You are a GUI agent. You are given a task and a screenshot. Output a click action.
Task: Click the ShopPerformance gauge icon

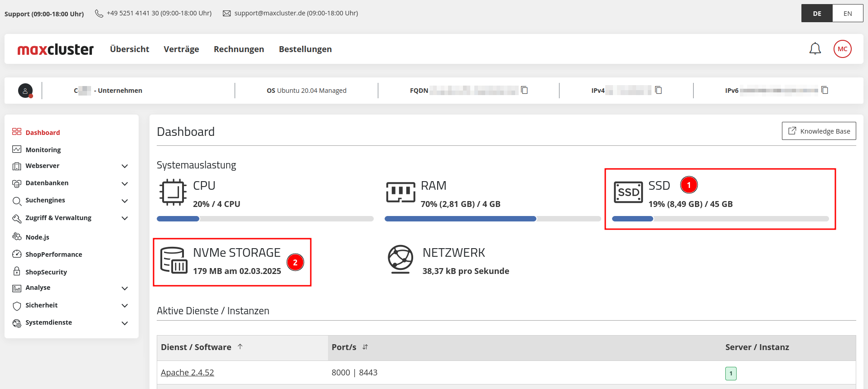tap(17, 254)
